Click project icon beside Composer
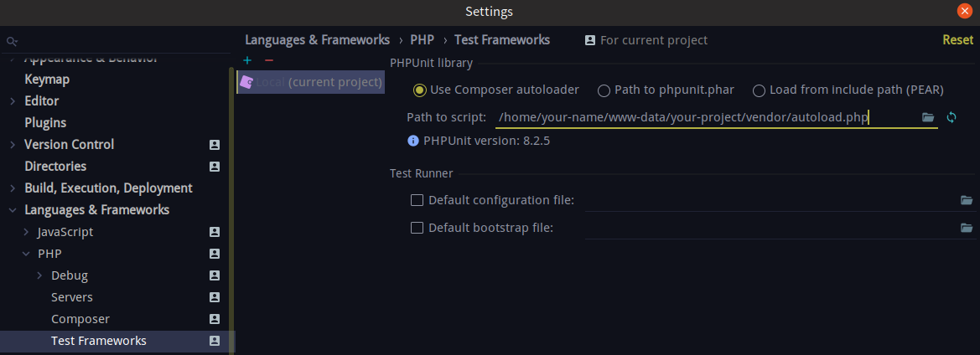980x355 pixels. [x=215, y=319]
